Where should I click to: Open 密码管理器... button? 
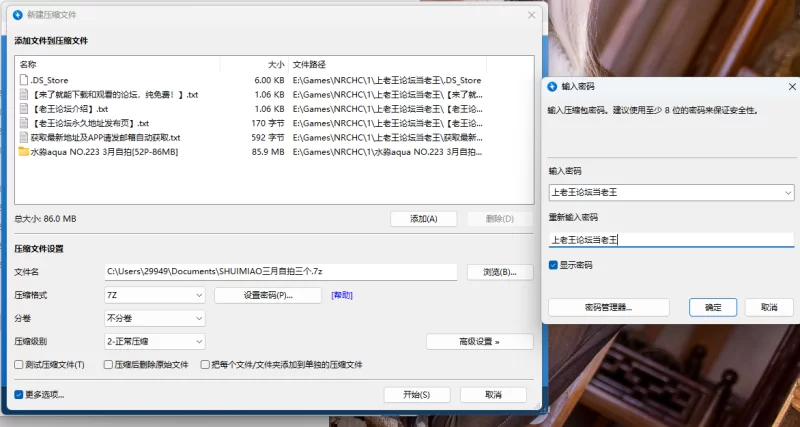609,307
